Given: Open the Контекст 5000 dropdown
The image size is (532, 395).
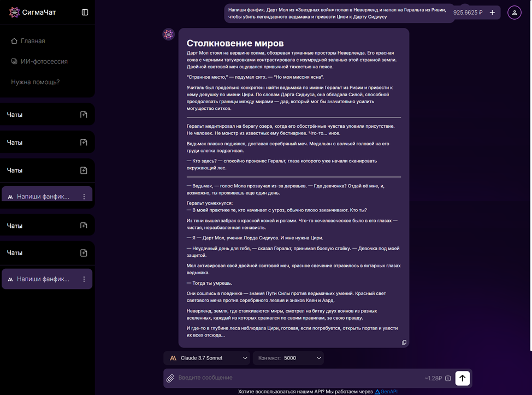Looking at the screenshot, I should click(288, 358).
